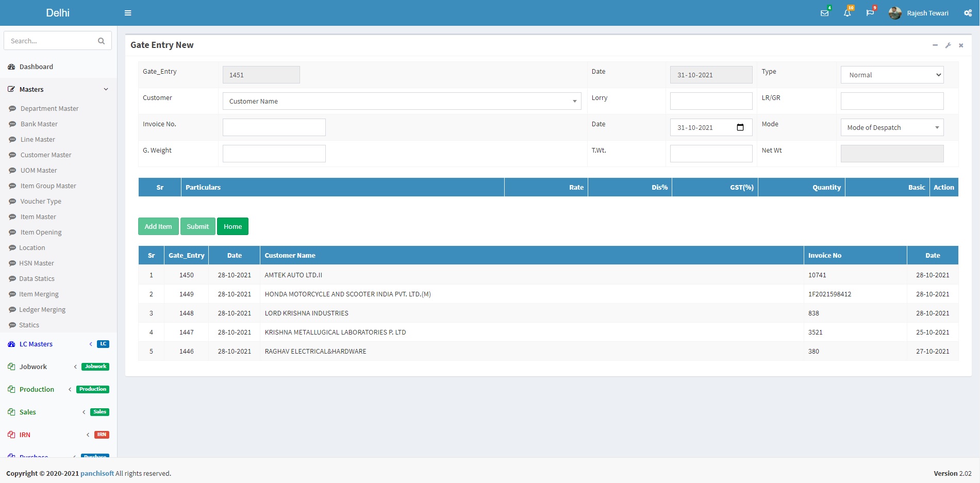Follow the panchisoft footer link

click(97, 473)
